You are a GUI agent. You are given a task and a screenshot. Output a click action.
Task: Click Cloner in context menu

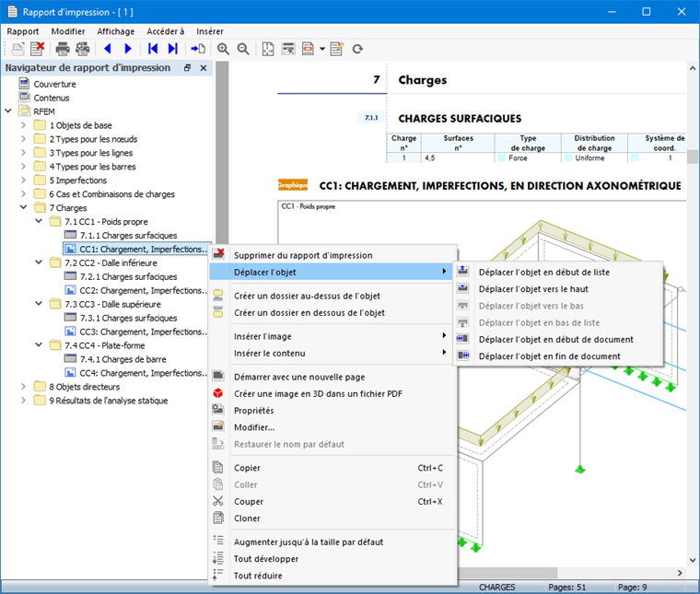point(333,518)
